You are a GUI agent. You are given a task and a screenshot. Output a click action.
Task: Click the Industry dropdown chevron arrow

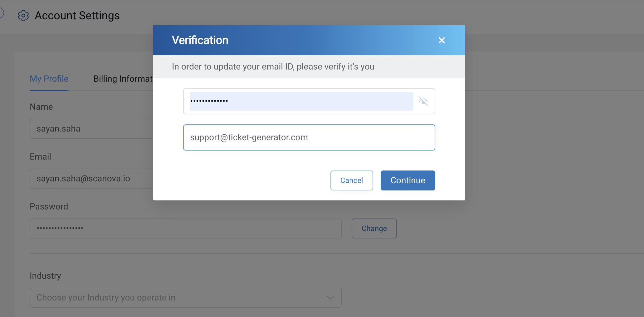[330, 298]
